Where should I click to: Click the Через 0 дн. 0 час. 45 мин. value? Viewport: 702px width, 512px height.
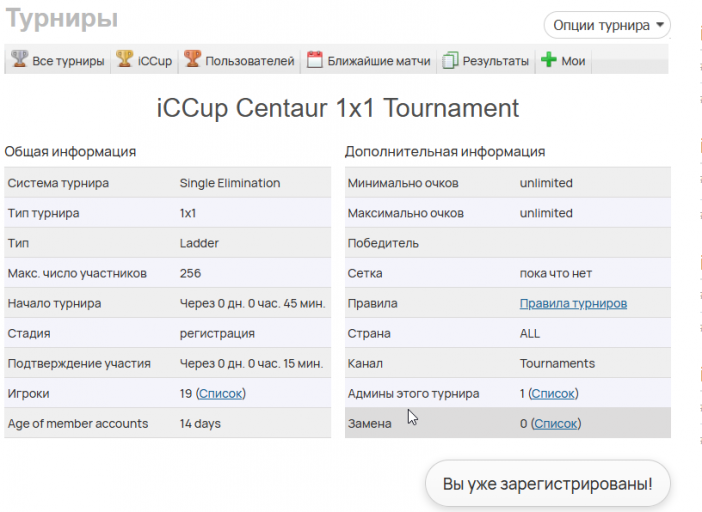point(253,303)
